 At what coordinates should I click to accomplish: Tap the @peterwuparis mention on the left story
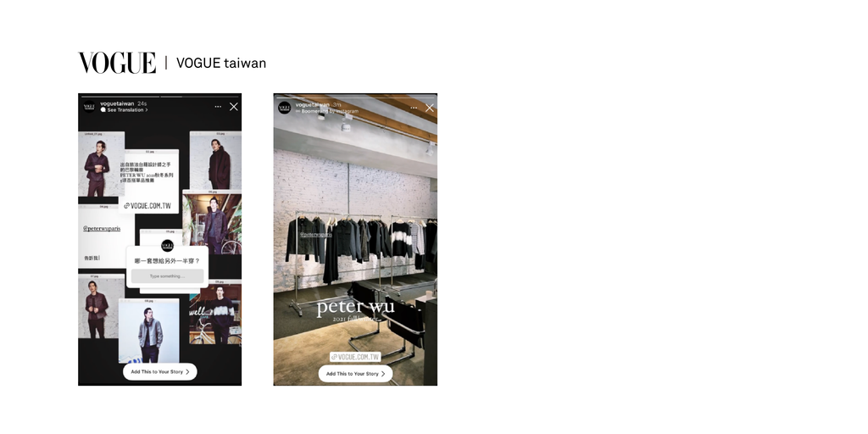pos(102,228)
